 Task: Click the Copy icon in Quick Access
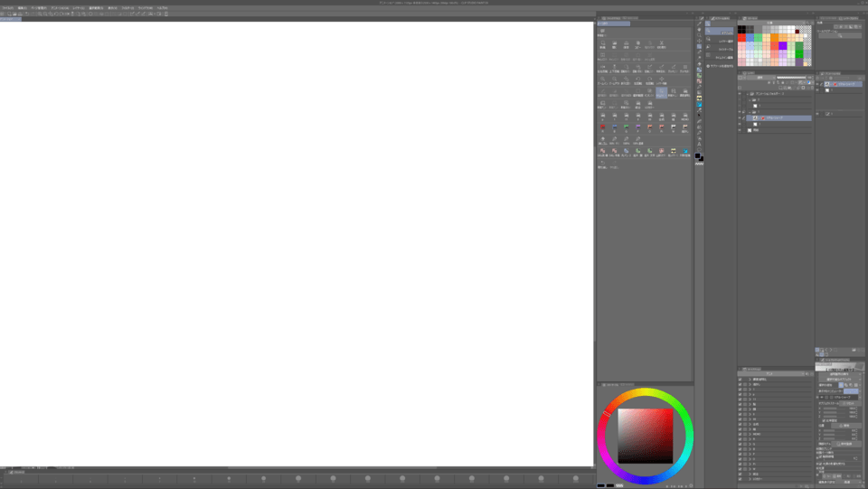point(637,44)
